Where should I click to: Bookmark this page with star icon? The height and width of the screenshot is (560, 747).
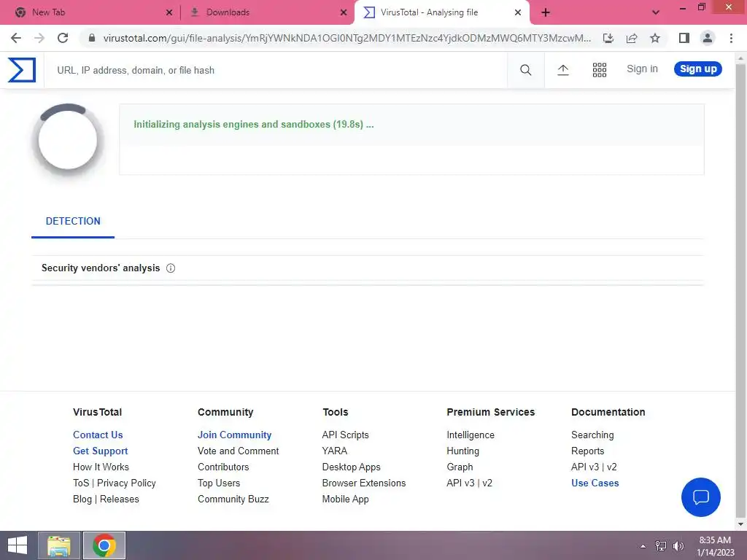point(655,38)
